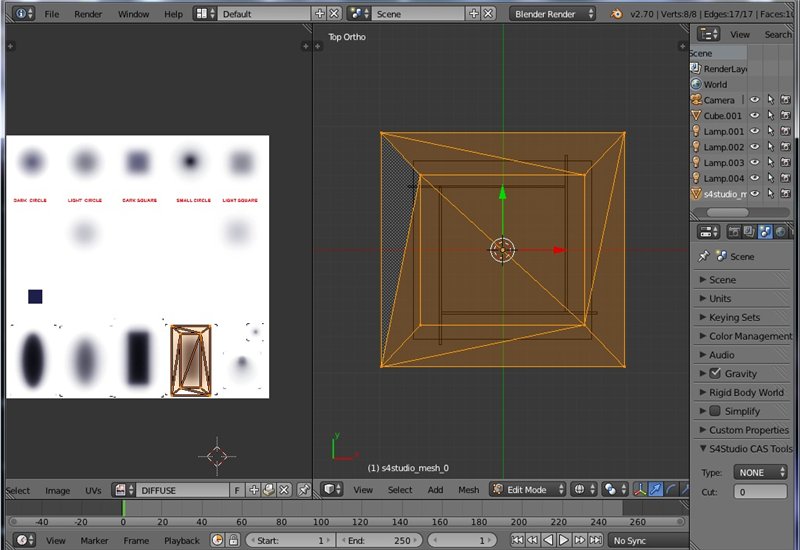Click the End frame field showing 250

[381, 540]
